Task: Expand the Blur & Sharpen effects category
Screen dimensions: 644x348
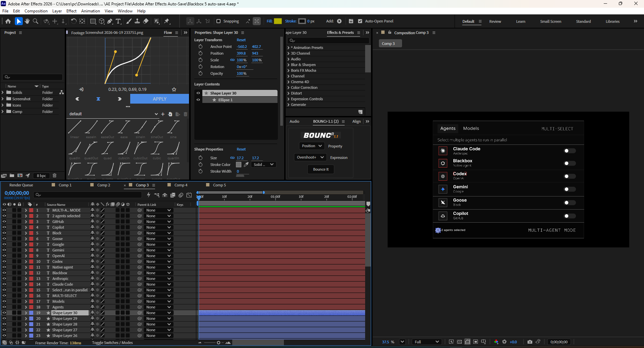Action: coord(289,65)
